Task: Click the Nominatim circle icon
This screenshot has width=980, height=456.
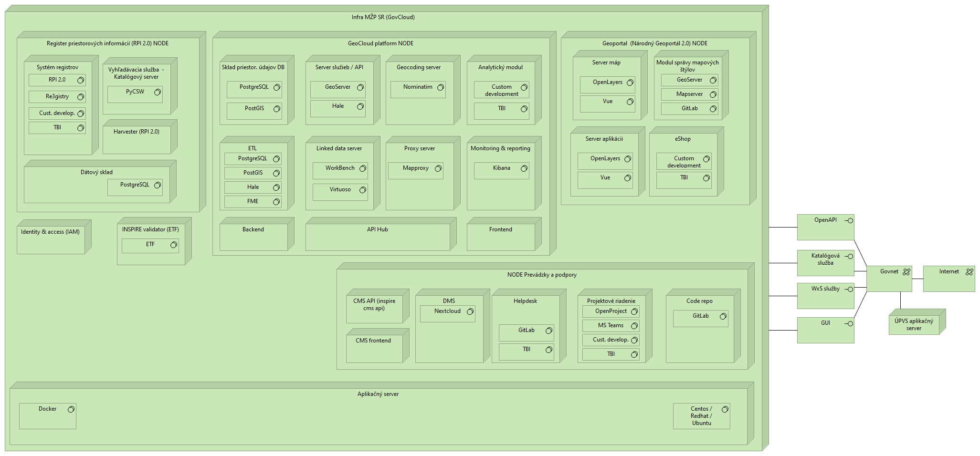Action: [441, 87]
